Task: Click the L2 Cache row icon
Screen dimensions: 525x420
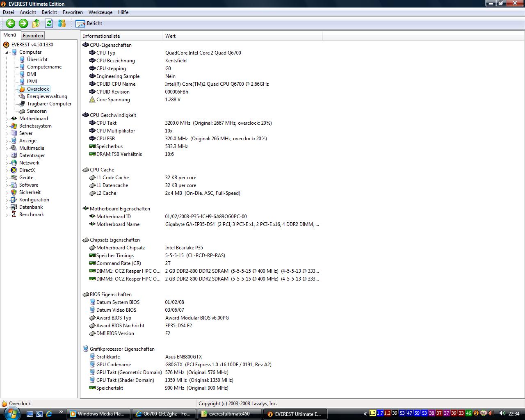Action: [92, 193]
